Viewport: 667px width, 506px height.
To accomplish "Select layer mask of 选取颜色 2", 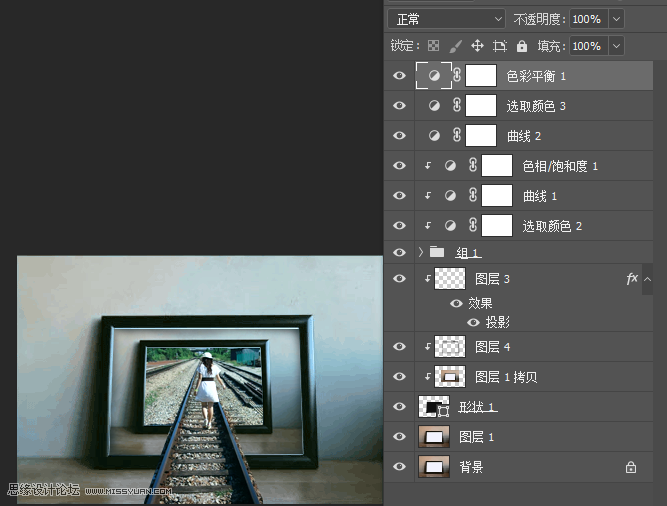I will pos(497,225).
